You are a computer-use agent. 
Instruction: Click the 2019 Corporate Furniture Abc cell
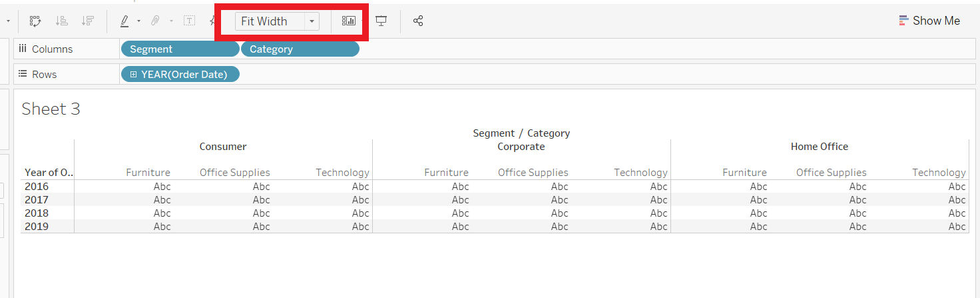pos(460,226)
